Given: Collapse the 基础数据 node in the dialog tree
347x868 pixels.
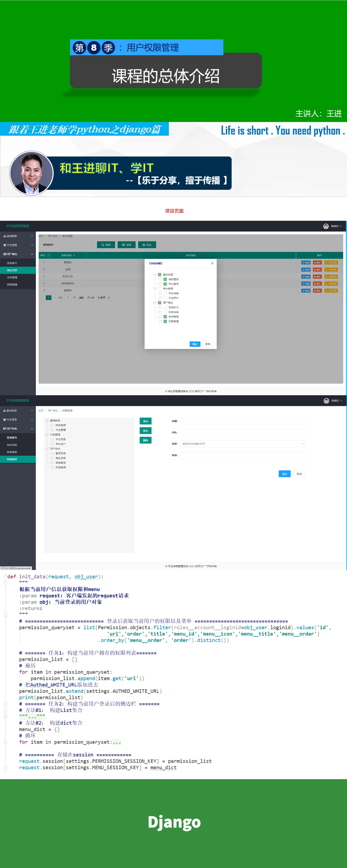Looking at the screenshot, I should tap(155, 274).
